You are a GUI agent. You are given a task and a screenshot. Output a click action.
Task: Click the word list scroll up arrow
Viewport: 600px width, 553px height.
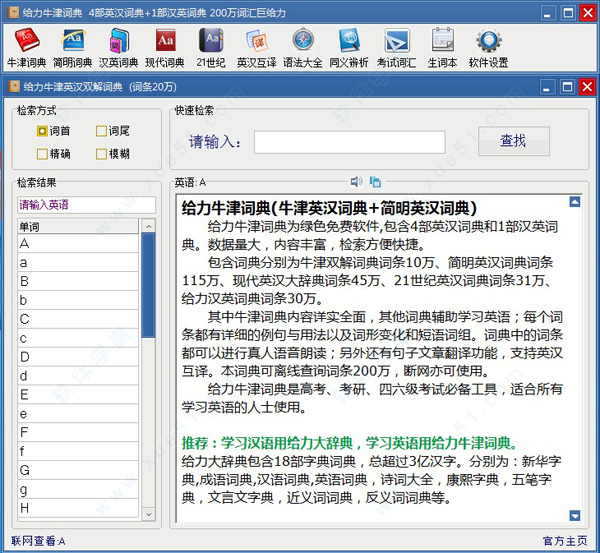click(148, 226)
